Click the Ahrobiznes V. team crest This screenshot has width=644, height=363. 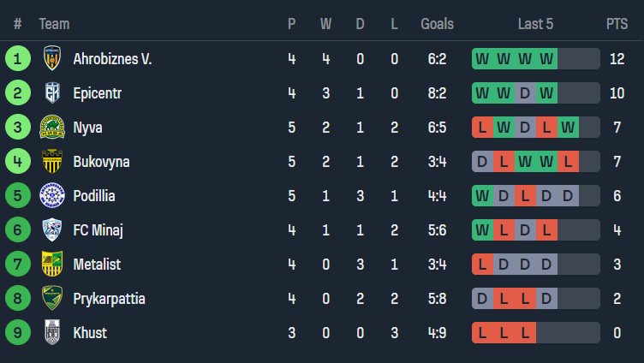pos(52,59)
